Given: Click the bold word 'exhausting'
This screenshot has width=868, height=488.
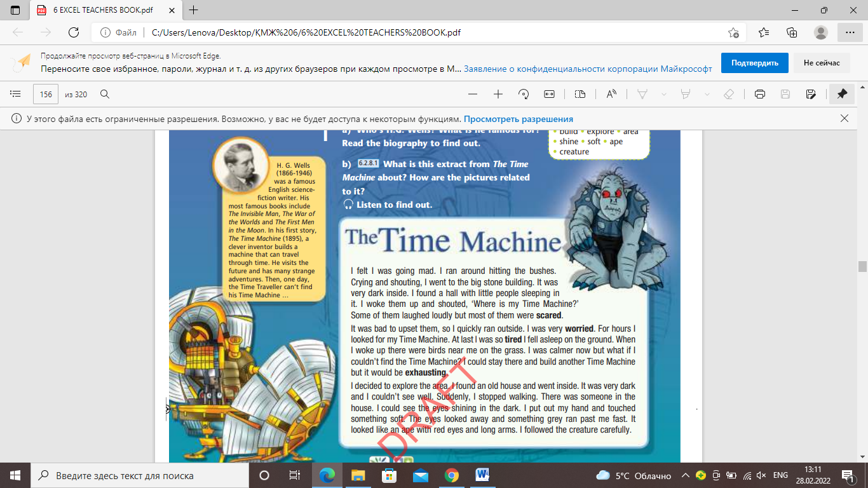Looking at the screenshot, I should point(425,372).
